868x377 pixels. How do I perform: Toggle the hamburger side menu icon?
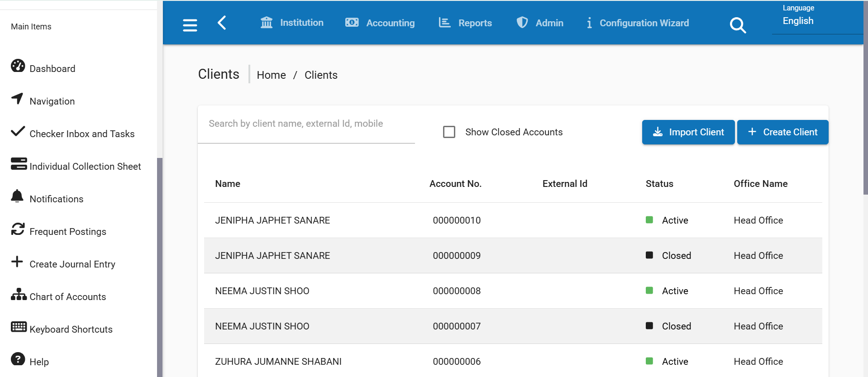point(190,25)
